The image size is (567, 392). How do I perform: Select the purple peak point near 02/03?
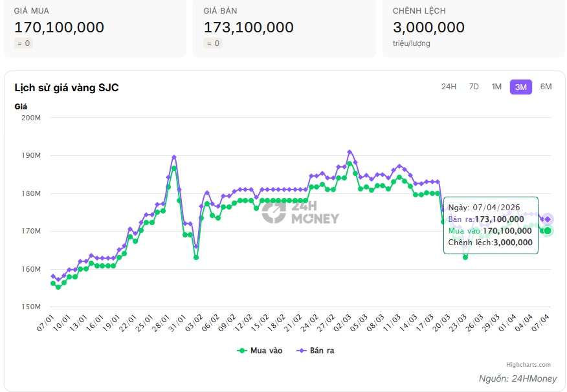350,152
